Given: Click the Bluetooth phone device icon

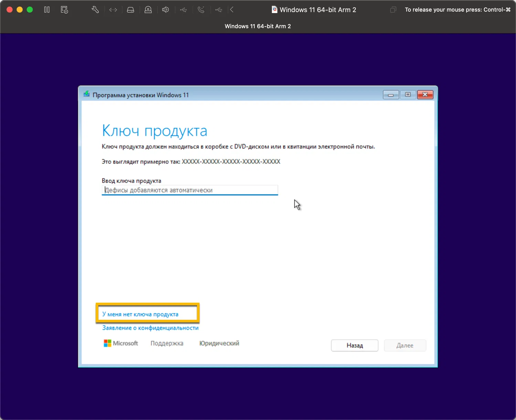Looking at the screenshot, I should click(x=201, y=10).
